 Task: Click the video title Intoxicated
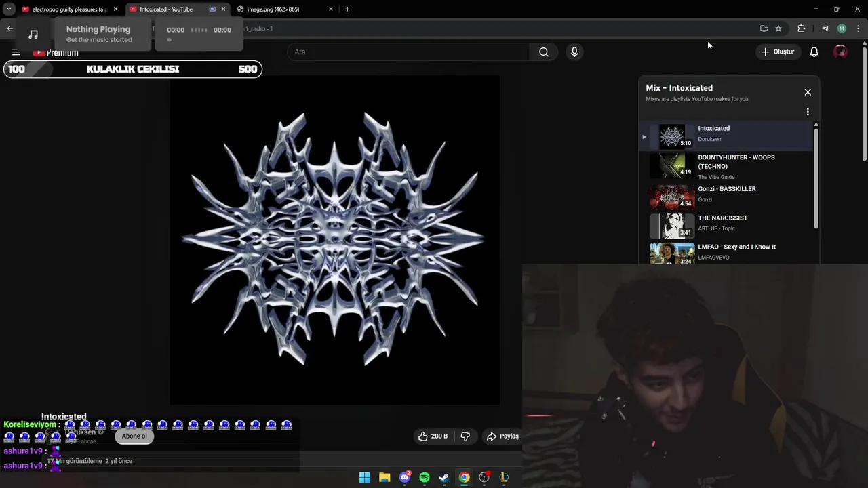pyautogui.click(x=64, y=416)
